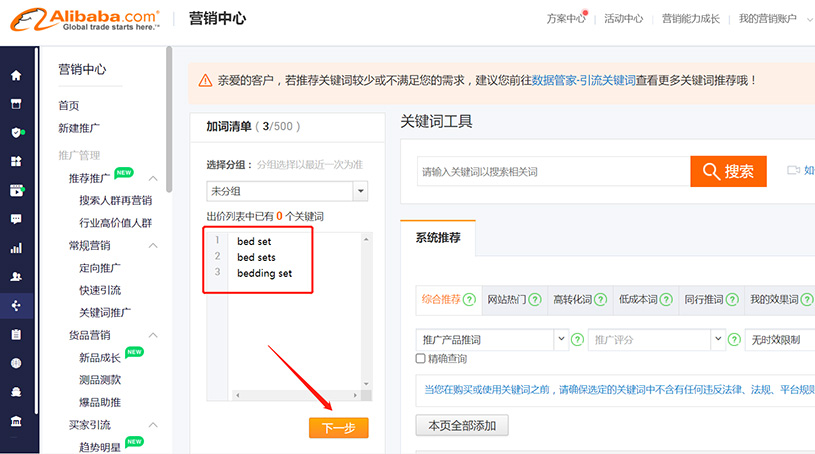The height and width of the screenshot is (454, 815).
Task: Open the 推广评分 dropdown
Action: [x=656, y=340]
